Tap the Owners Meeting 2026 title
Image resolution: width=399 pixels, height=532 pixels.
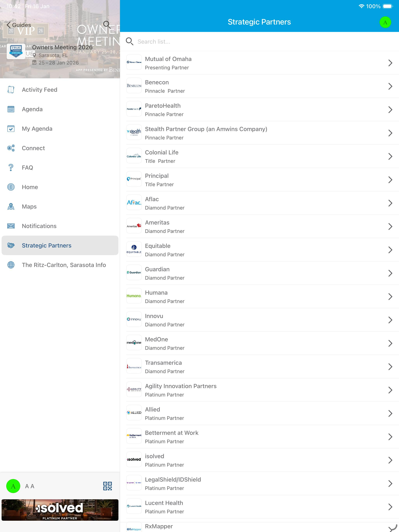(x=62, y=47)
